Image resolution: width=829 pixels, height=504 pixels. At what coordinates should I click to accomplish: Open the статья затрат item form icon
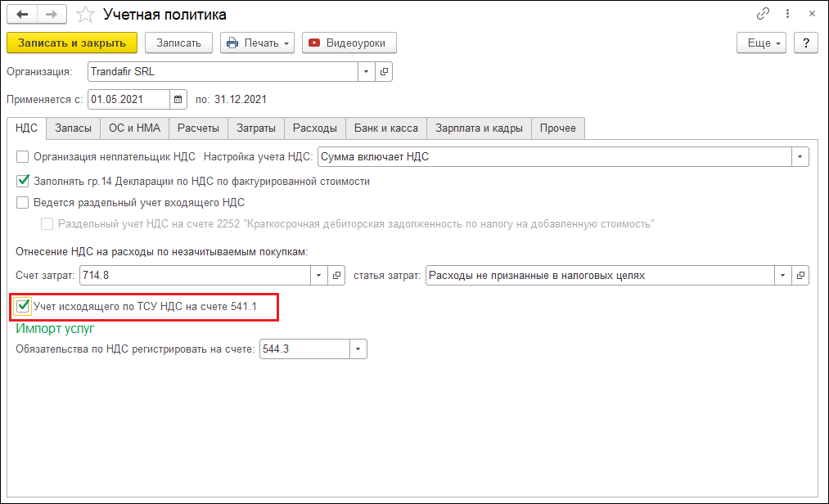pos(800,276)
